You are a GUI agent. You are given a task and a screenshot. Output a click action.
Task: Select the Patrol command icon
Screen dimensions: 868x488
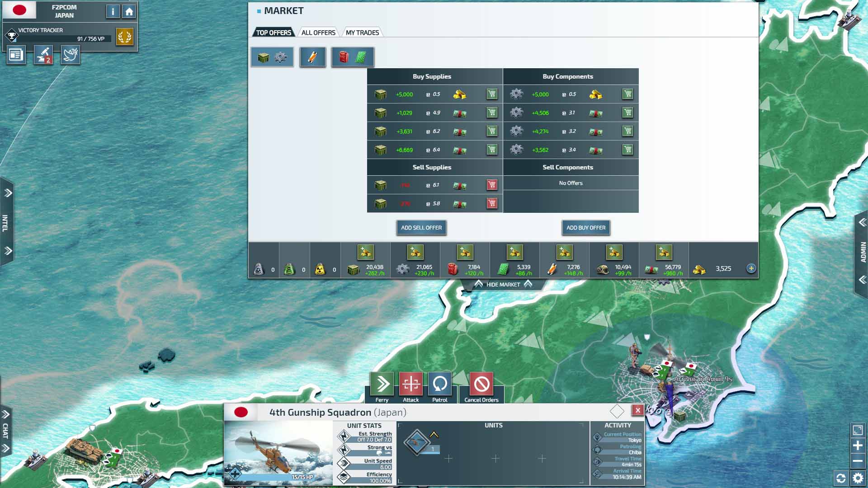pyautogui.click(x=439, y=385)
